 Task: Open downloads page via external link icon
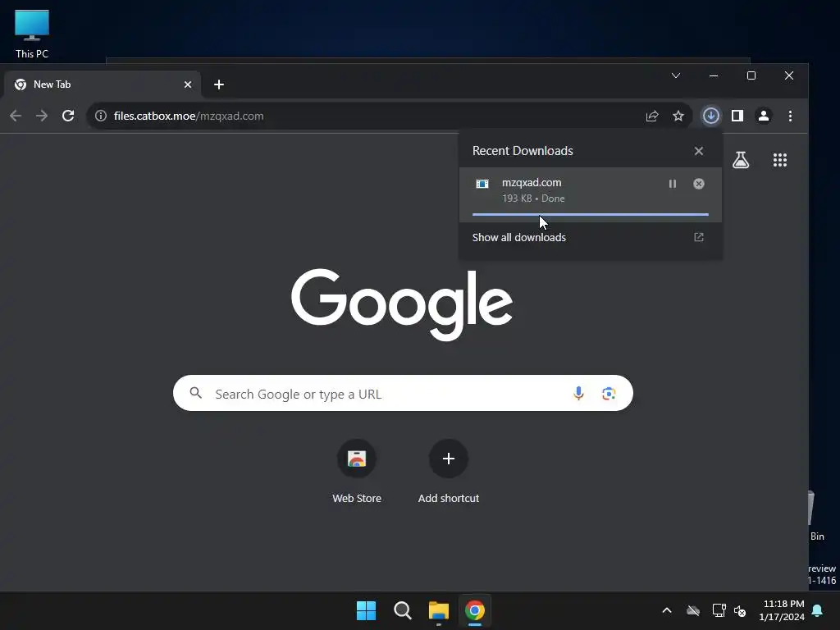699,237
